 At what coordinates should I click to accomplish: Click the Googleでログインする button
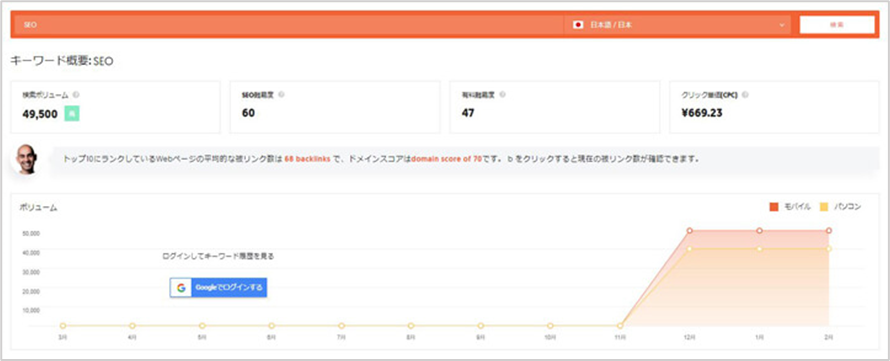click(x=219, y=288)
